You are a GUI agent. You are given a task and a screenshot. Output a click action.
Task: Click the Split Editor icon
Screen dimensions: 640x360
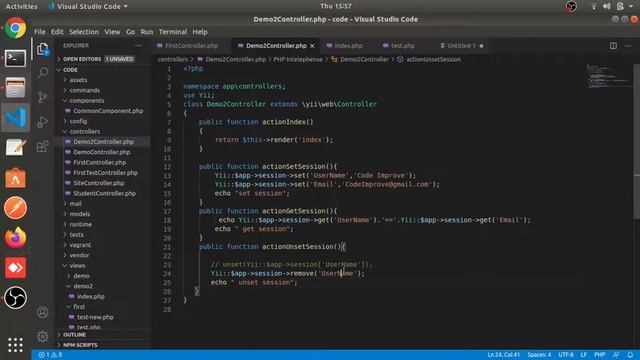tap(613, 46)
